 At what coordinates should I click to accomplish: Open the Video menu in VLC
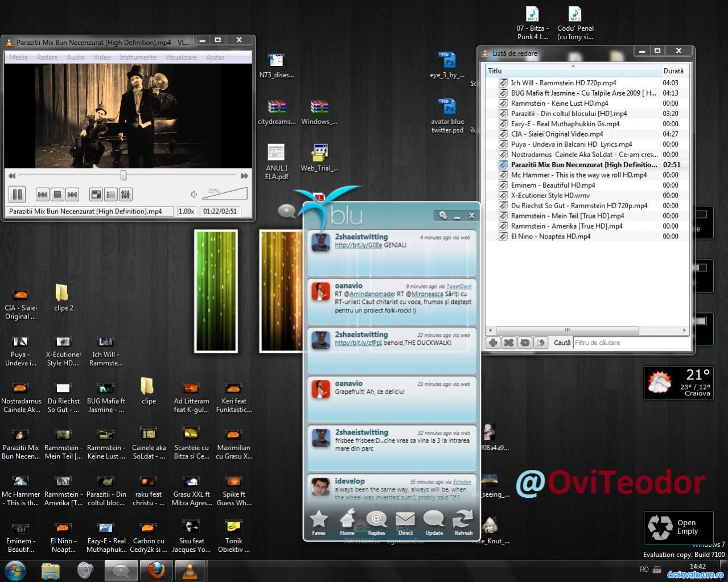coord(102,57)
